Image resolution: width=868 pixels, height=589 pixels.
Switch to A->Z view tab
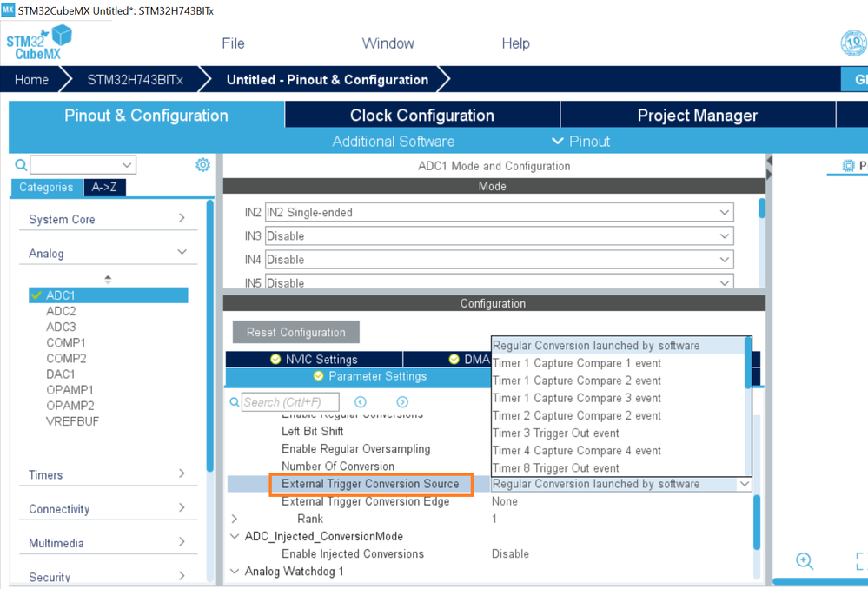tap(104, 187)
